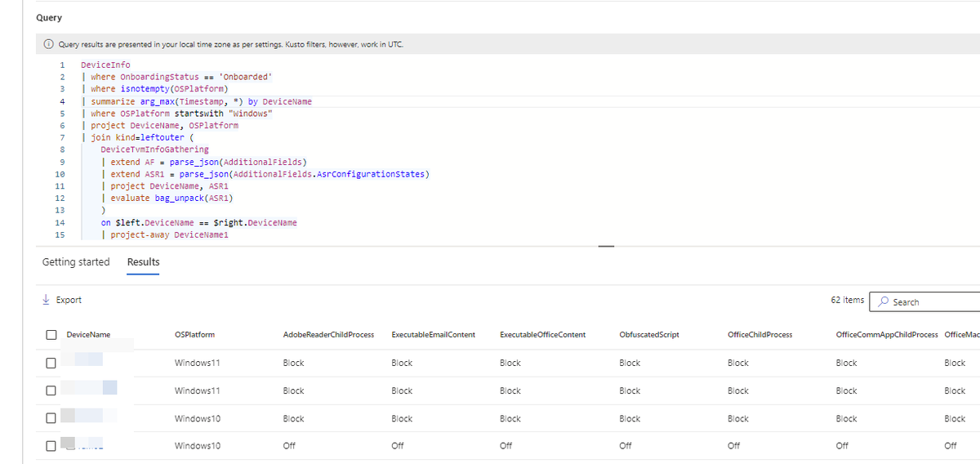Viewport: 980px width, 464px height.
Task: Click Off under ExecutableEmailContent column
Action: (398, 446)
